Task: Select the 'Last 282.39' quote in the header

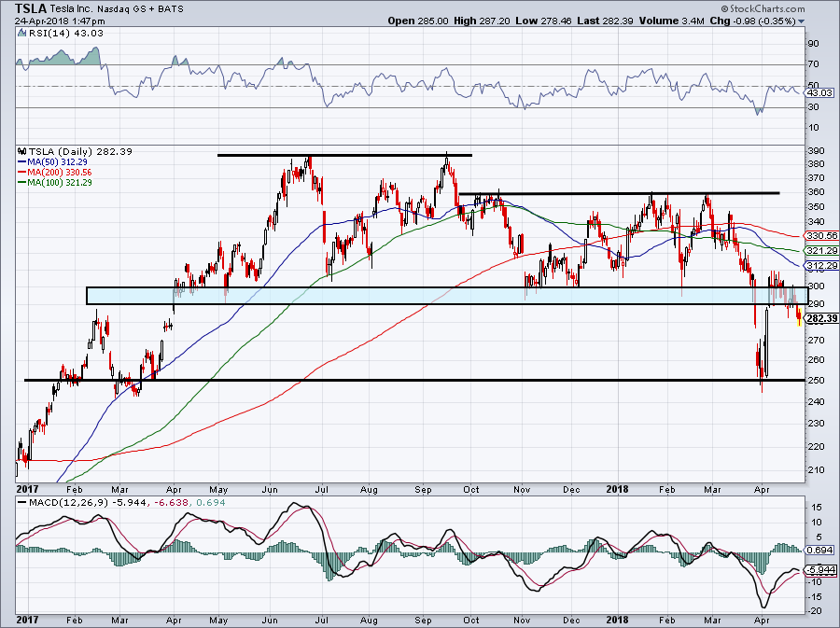Action: 606,21
